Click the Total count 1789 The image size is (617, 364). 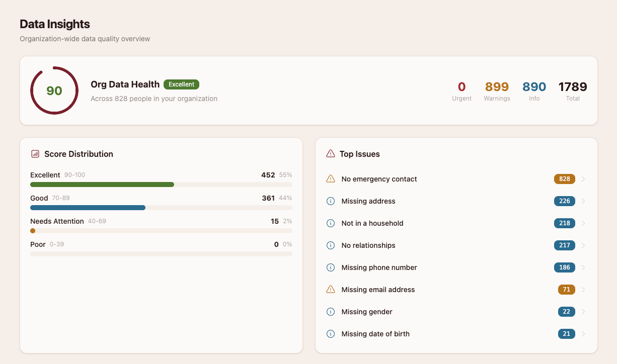coord(573,87)
